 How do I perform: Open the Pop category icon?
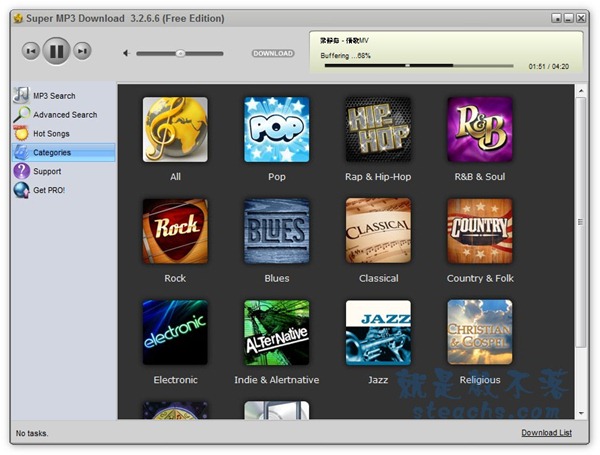277,130
